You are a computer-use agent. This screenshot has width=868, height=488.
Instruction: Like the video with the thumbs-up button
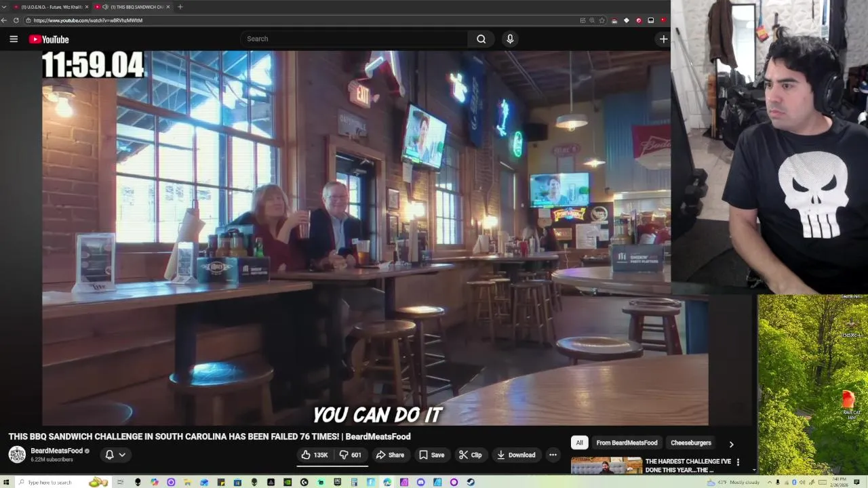(315, 455)
